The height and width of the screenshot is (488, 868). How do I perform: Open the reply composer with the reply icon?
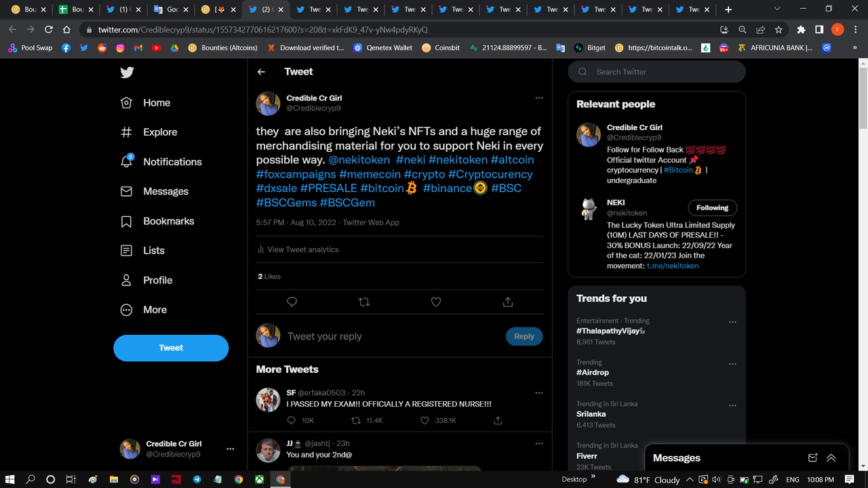[292, 302]
